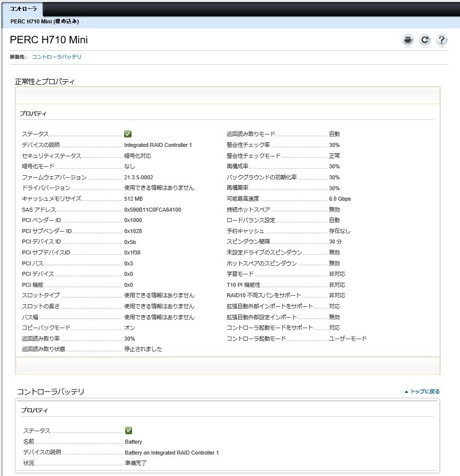Select PCI subdevice ID value 0x1f38
Viewport: 460px width, 476px height.
coord(132,252)
